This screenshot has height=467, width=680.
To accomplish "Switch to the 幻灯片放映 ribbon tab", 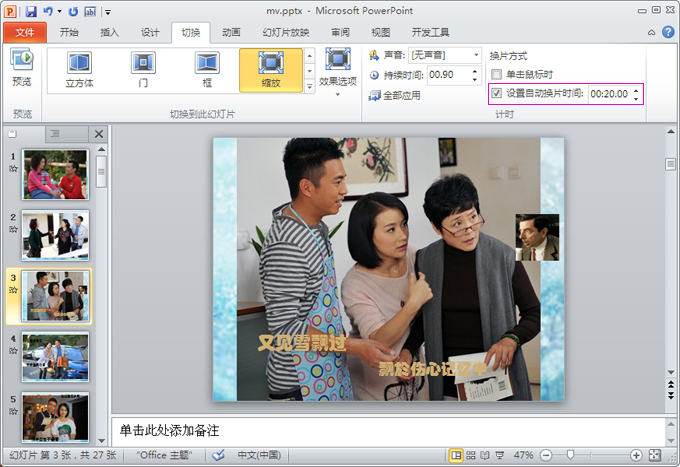I will (286, 33).
